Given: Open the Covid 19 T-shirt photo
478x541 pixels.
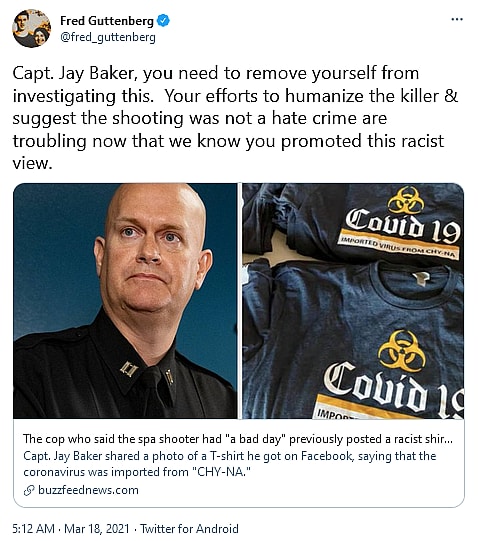Looking at the screenshot, I should 353,301.
